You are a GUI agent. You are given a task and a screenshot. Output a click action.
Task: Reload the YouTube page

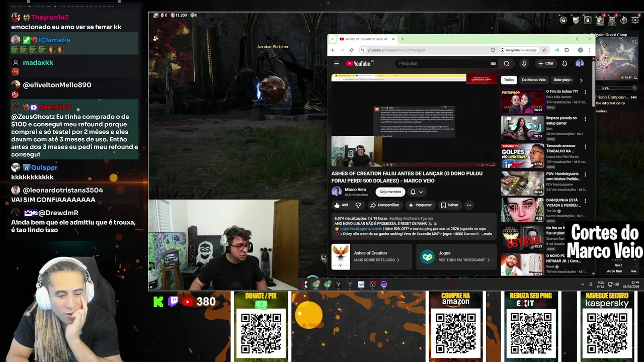pyautogui.click(x=351, y=50)
